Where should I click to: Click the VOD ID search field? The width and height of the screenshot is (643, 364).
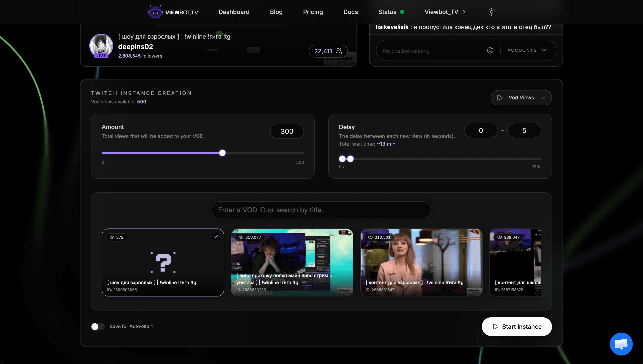(x=321, y=210)
